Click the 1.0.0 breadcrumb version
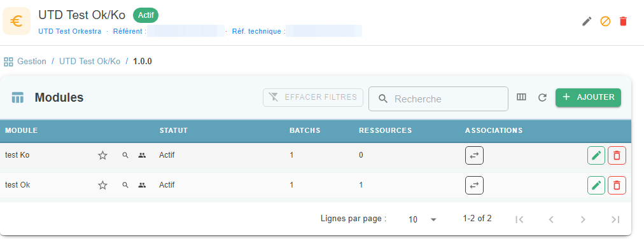The width and height of the screenshot is (644, 239). (x=143, y=62)
